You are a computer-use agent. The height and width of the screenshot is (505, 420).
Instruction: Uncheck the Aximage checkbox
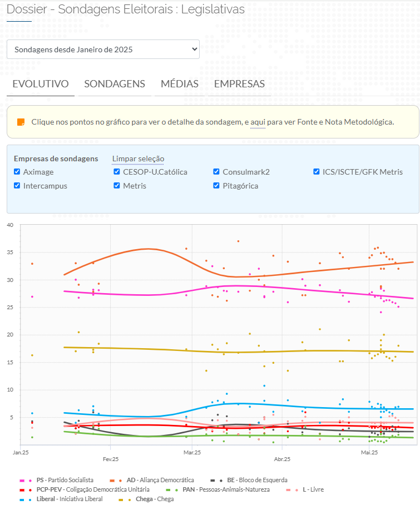17,172
